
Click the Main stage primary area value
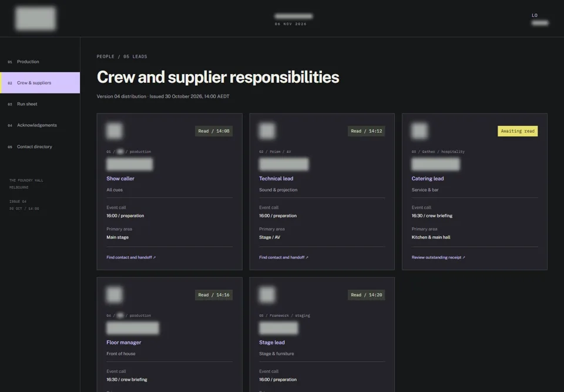point(117,237)
